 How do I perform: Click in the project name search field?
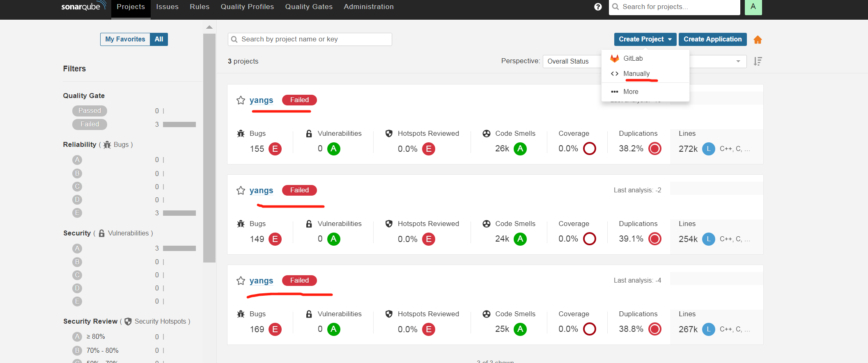[310, 39]
